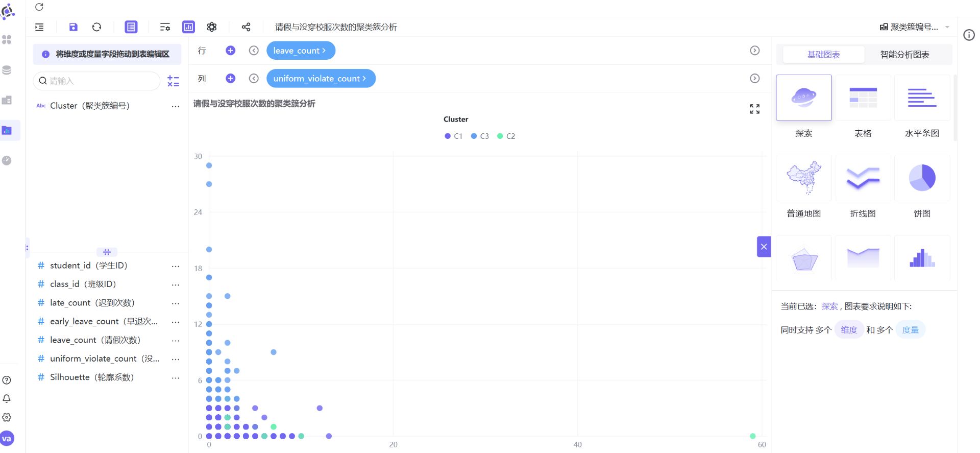This screenshot has width=980, height=453.
Task: Collapse the side menu with indent icon
Action: [39, 27]
